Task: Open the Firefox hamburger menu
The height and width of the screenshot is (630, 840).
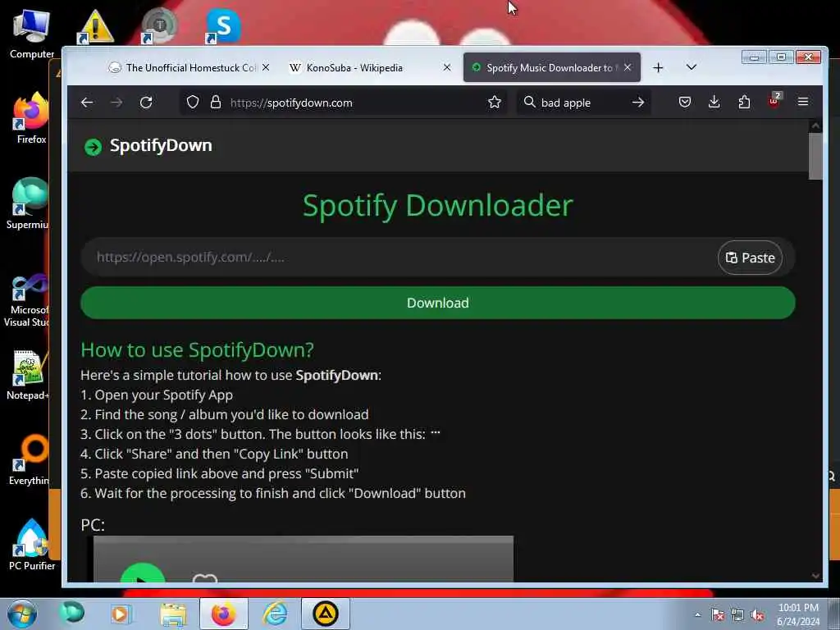Action: click(x=802, y=102)
